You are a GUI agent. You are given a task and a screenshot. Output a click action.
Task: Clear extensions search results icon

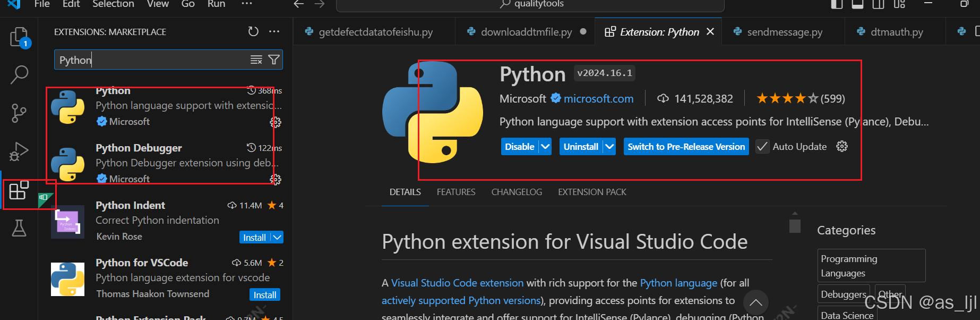click(x=256, y=60)
